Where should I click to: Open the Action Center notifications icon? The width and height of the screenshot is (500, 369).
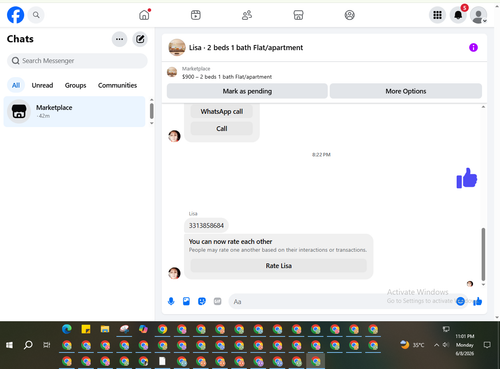(x=487, y=345)
